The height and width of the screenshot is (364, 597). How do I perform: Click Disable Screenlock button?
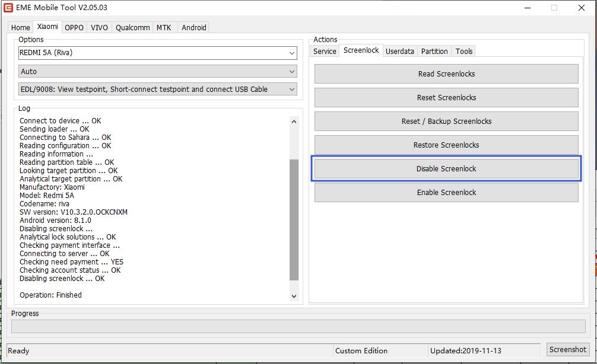click(446, 169)
